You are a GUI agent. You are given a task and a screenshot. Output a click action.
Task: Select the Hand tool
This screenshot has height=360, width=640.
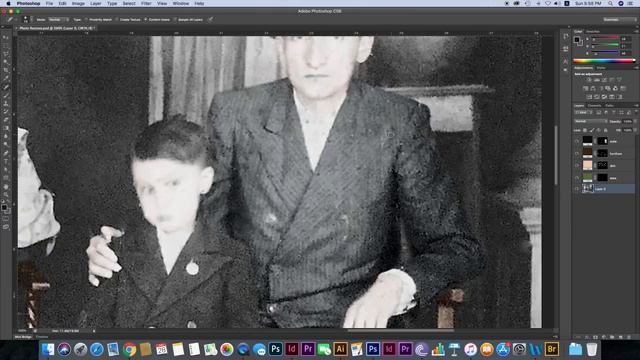(x=6, y=187)
